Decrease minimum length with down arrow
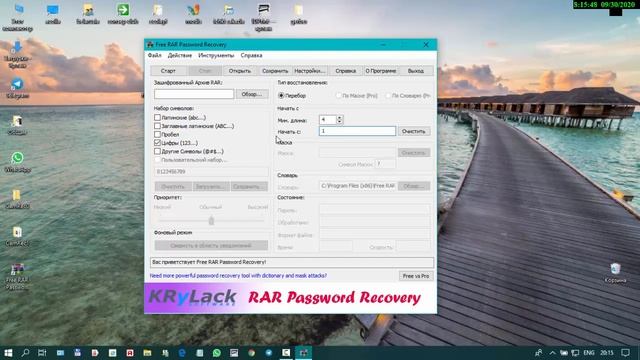Image resolution: width=640 pixels, height=360 pixels. point(339,122)
